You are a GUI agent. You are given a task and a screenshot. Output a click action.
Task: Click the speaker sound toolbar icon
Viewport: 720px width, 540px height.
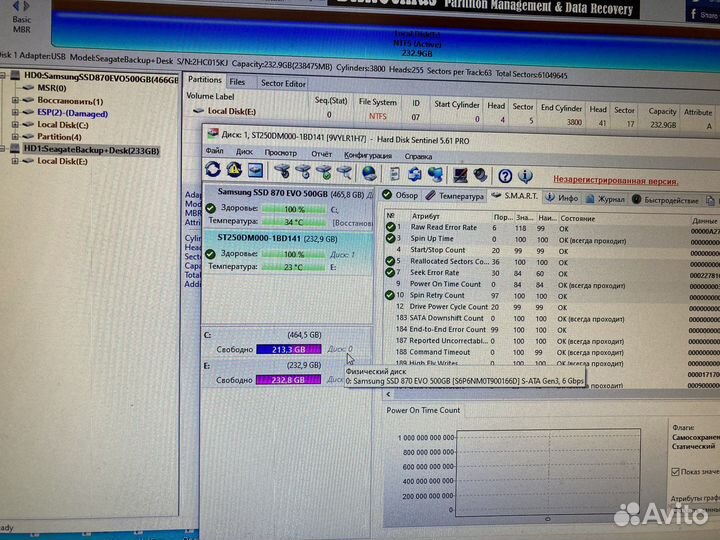[x=480, y=175]
